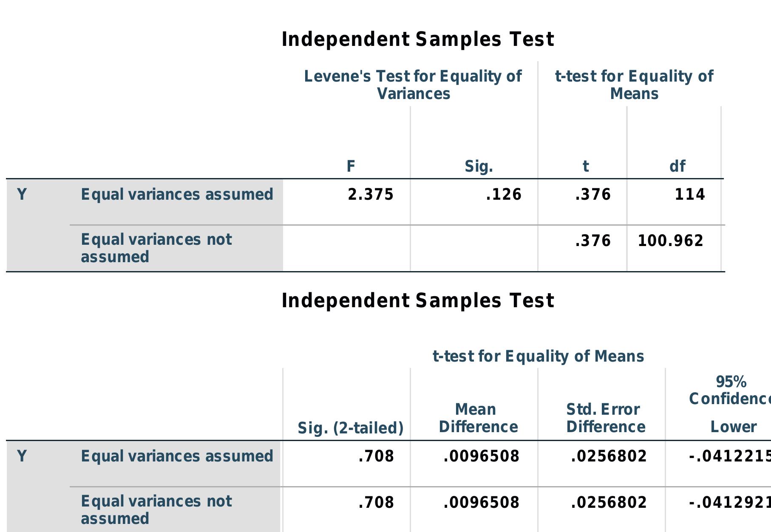Select the single-line t-test for Equality of Means header
Screen dimensions: 771x532
click(538, 356)
